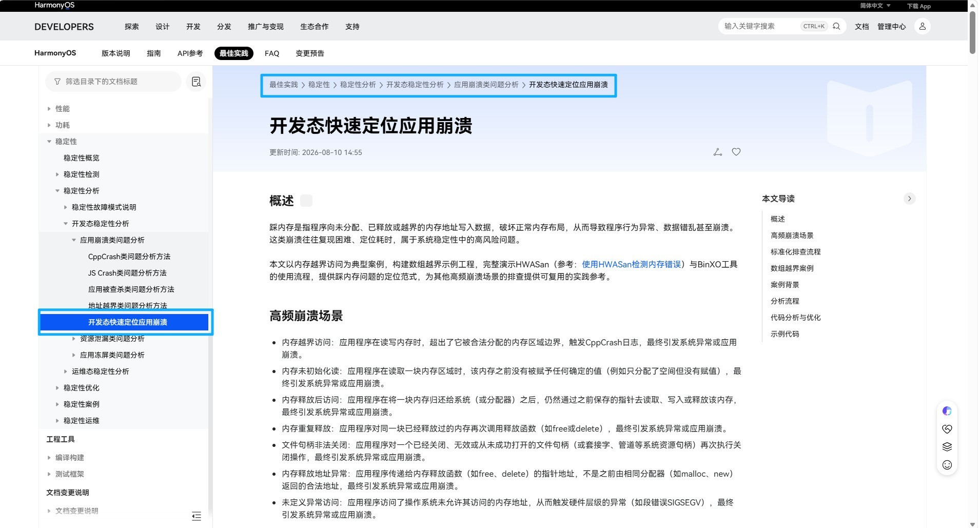The height and width of the screenshot is (528, 980).
Task: Expand the 稳定性优化 node
Action: [x=57, y=388]
